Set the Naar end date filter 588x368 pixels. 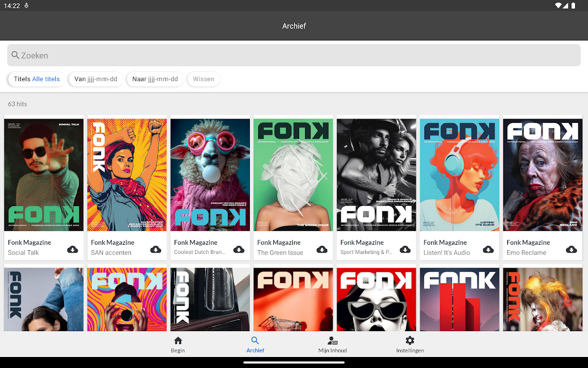[x=155, y=79]
